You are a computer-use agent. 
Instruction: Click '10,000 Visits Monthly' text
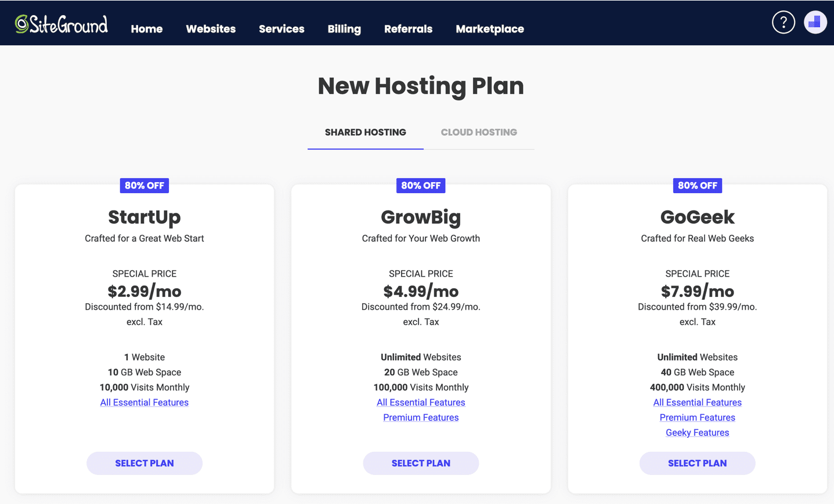click(145, 387)
